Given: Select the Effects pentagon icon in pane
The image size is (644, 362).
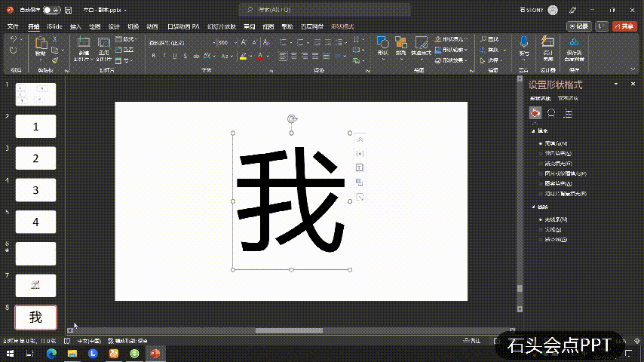Looking at the screenshot, I should [551, 113].
